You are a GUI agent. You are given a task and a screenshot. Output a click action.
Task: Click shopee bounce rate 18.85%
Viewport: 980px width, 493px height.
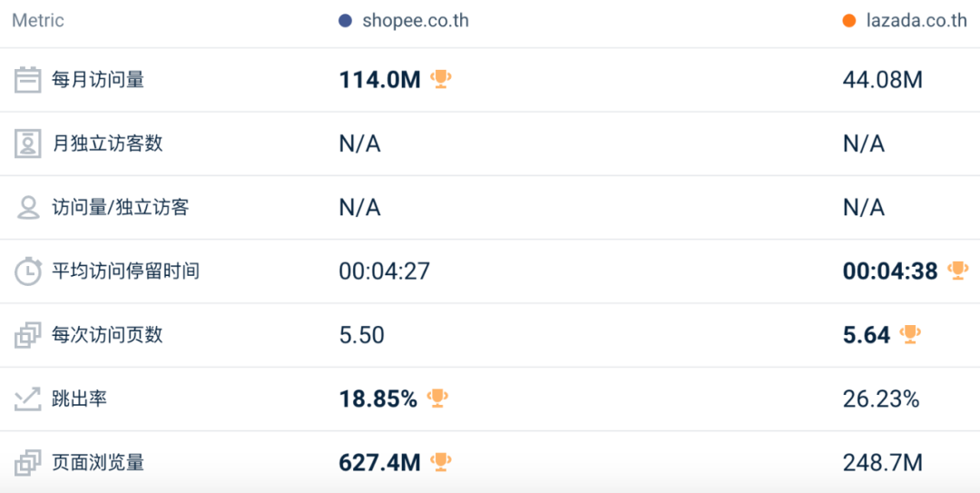(x=378, y=399)
